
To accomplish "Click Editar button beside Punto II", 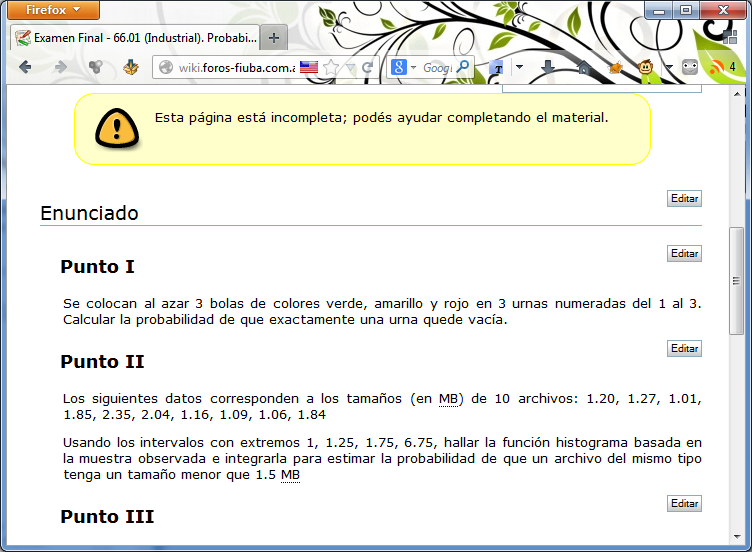I will 684,349.
